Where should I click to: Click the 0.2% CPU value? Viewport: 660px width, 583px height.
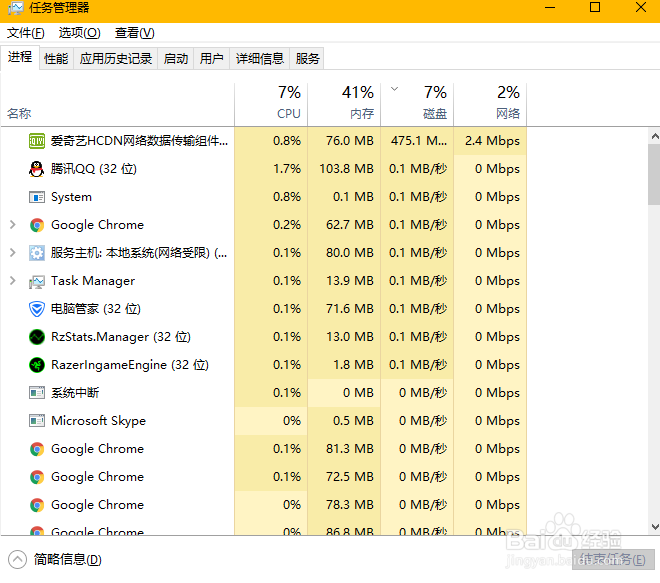coord(287,225)
